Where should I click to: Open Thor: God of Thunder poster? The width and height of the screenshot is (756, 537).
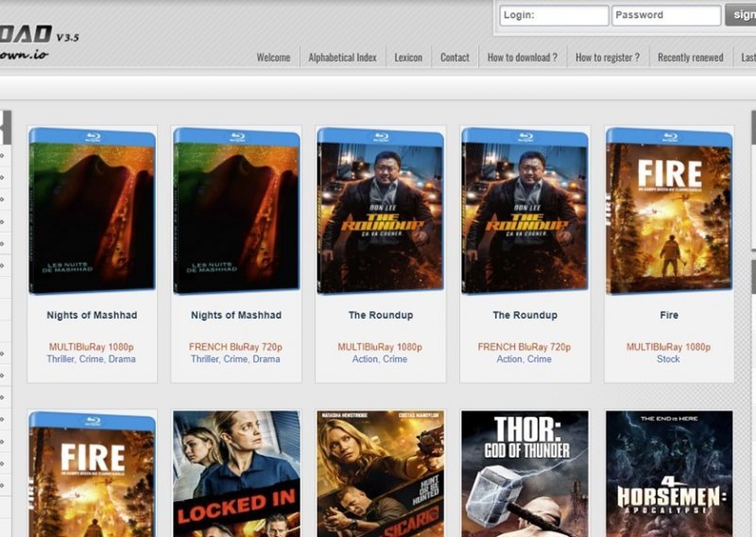(x=524, y=475)
